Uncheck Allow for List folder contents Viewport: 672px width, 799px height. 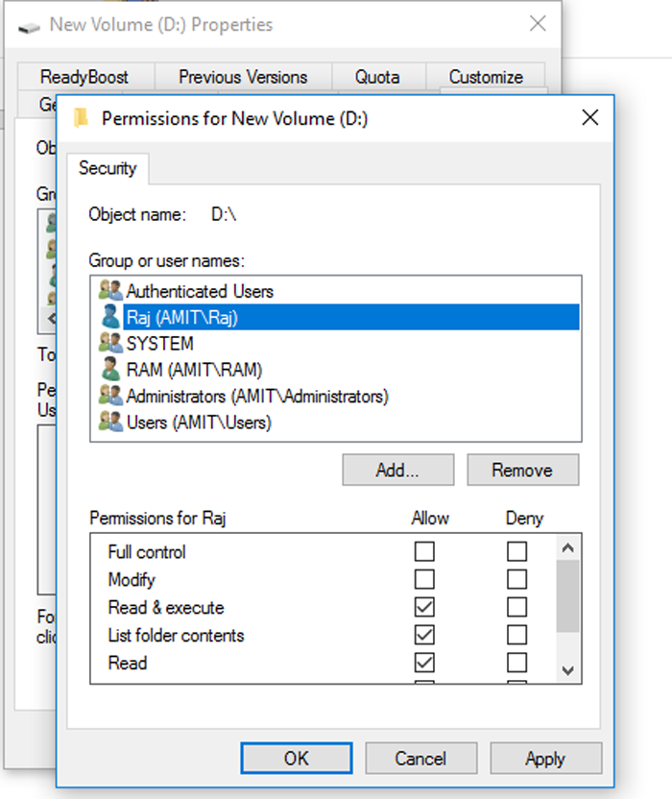point(424,635)
